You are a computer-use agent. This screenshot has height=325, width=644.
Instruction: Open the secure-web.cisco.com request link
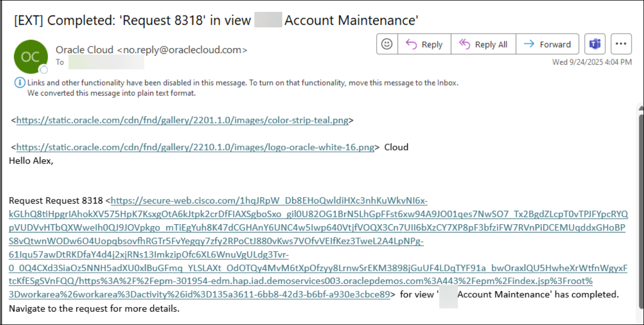pos(317,247)
